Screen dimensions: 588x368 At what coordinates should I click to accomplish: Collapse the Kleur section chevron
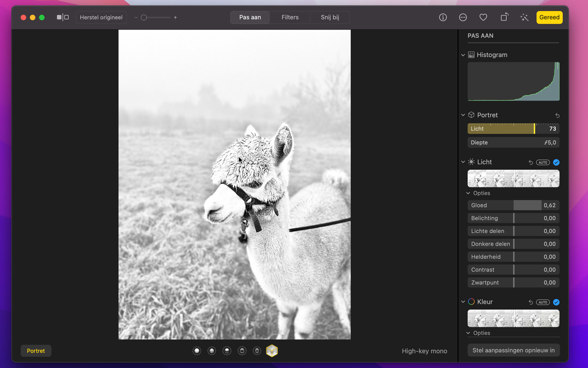(463, 302)
